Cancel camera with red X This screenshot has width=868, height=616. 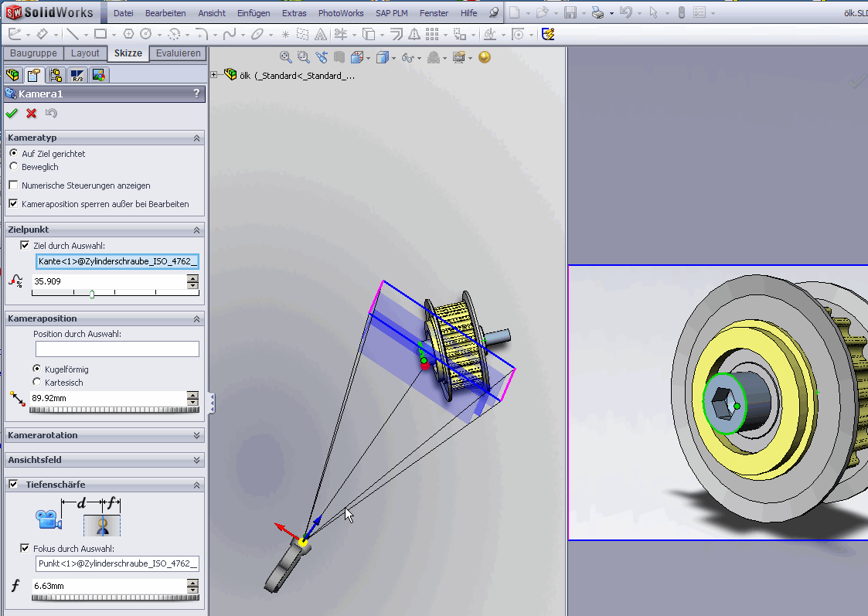click(31, 113)
